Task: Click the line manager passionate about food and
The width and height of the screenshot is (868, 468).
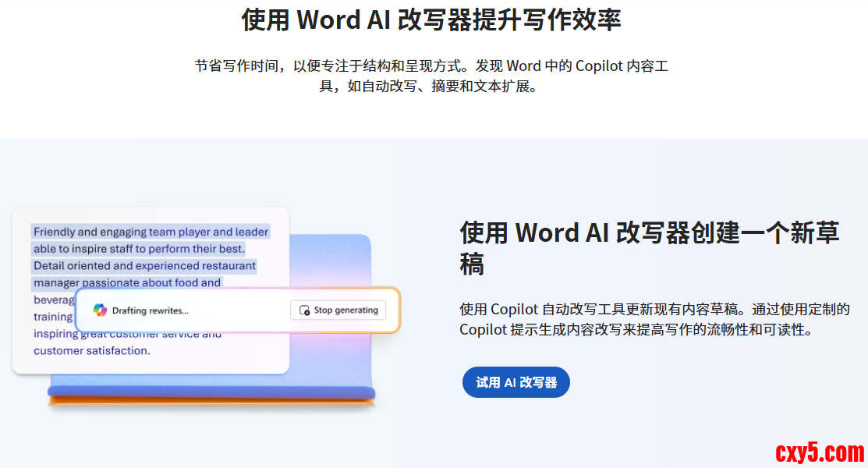Action: tap(127, 282)
